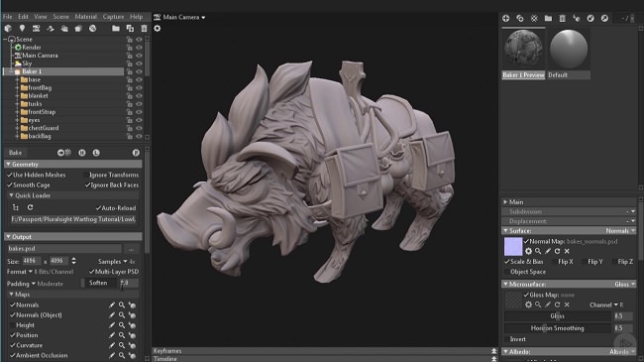Click the Gloss slider
The width and height of the screenshot is (644, 362).
pyautogui.click(x=558, y=316)
